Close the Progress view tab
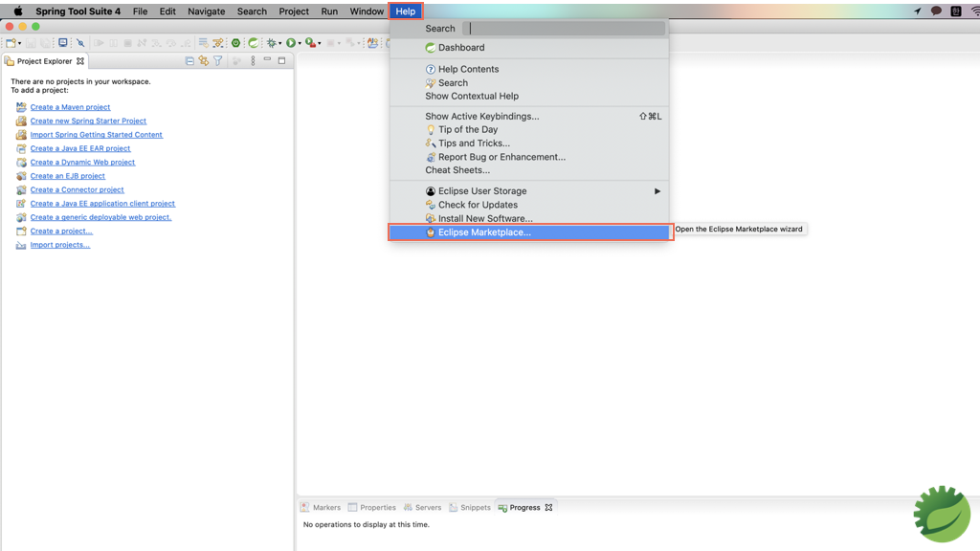This screenshot has height=551, width=980. pyautogui.click(x=548, y=507)
